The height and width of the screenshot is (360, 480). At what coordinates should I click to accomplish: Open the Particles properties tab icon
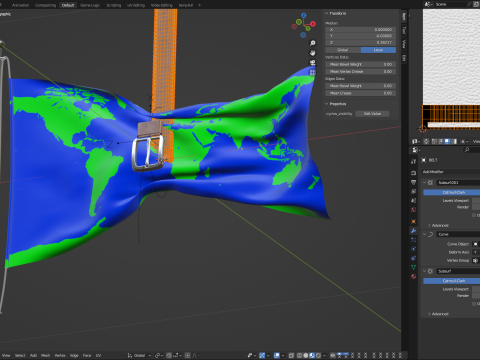tap(414, 240)
